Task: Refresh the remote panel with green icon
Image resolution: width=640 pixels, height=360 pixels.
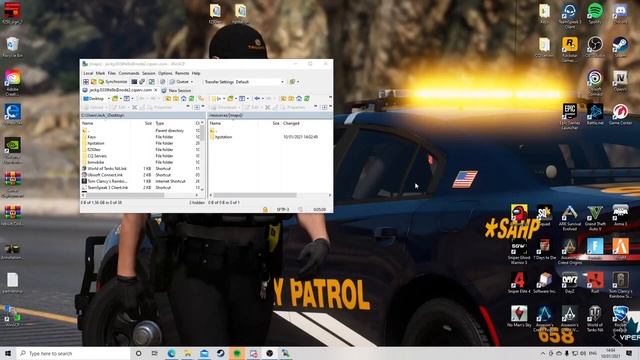Action: (x=307, y=98)
